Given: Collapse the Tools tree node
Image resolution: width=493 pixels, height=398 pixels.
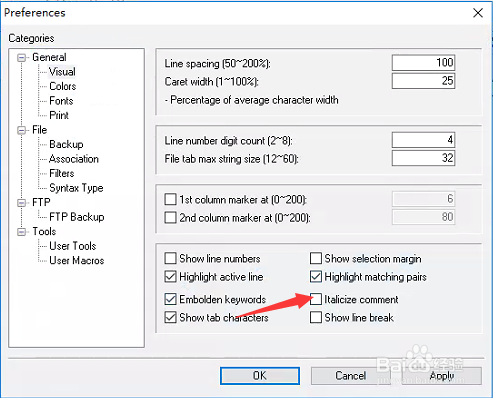Looking at the screenshot, I should (x=22, y=232).
